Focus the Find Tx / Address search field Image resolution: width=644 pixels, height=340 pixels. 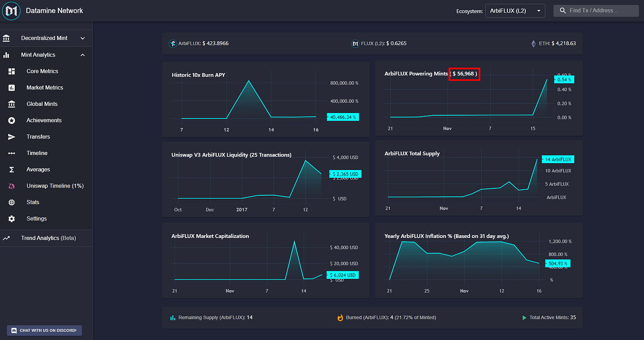pos(596,11)
